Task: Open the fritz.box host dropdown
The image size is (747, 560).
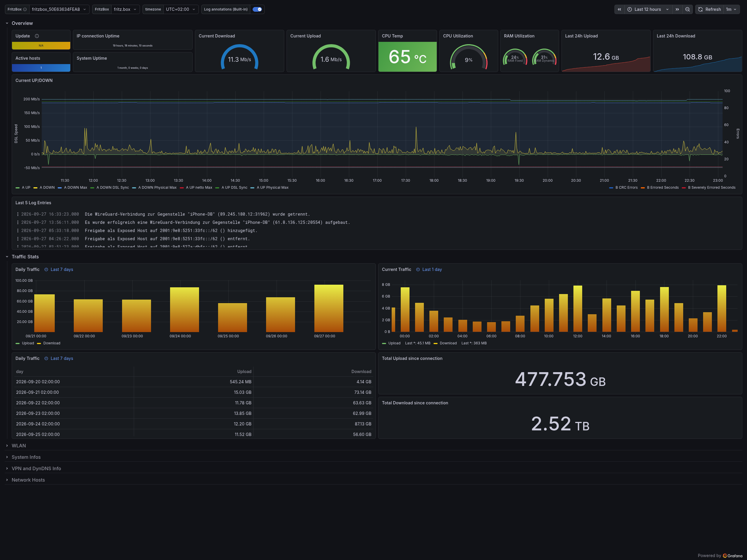Action: tap(125, 9)
